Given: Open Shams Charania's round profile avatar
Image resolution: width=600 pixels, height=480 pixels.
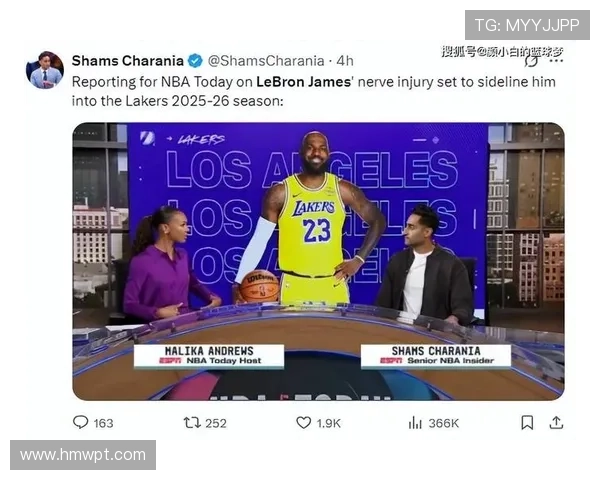Looking at the screenshot, I should click(45, 70).
